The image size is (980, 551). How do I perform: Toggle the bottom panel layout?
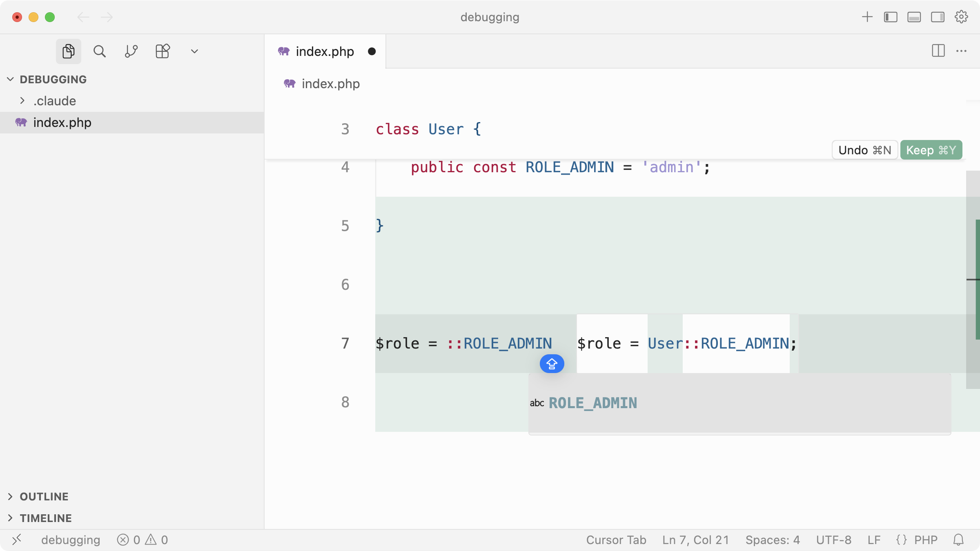click(x=914, y=17)
